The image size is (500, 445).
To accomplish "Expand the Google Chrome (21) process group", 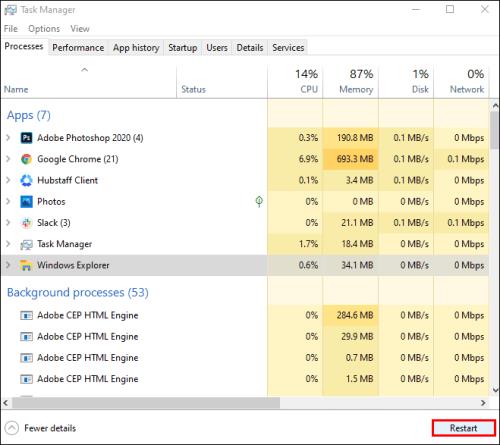I will tap(8, 159).
